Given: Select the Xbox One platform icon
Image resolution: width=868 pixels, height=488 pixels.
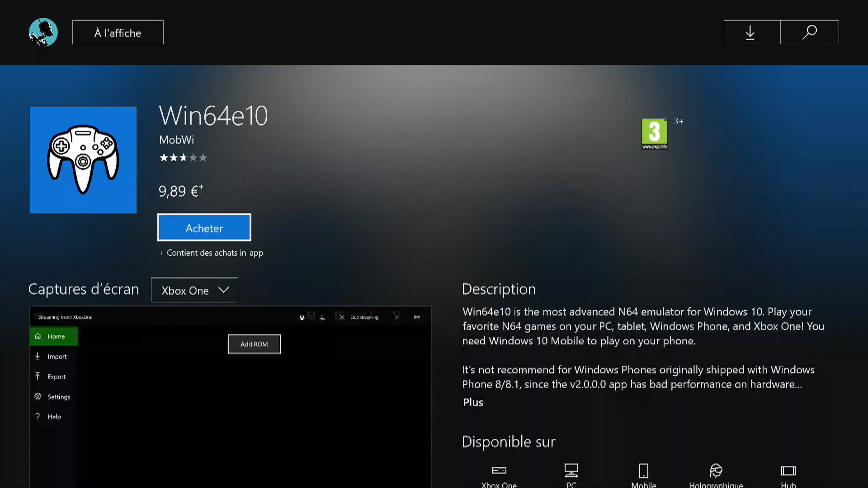Looking at the screenshot, I should pyautogui.click(x=499, y=471).
